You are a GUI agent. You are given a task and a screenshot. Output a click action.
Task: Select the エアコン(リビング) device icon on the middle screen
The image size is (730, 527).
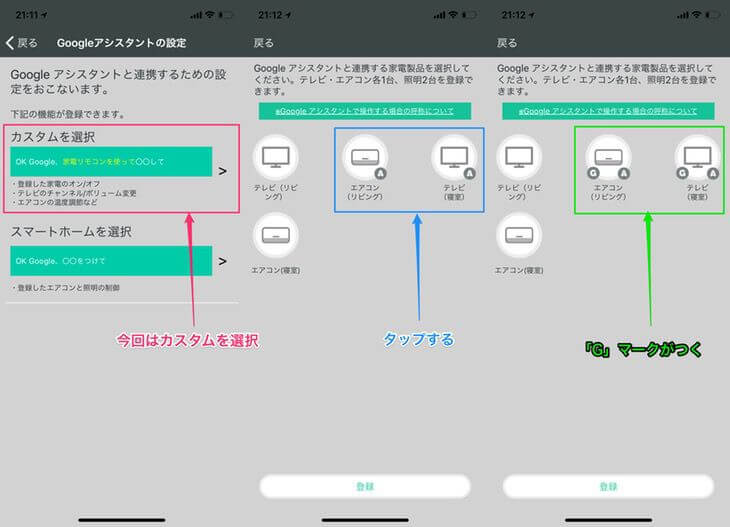click(365, 157)
